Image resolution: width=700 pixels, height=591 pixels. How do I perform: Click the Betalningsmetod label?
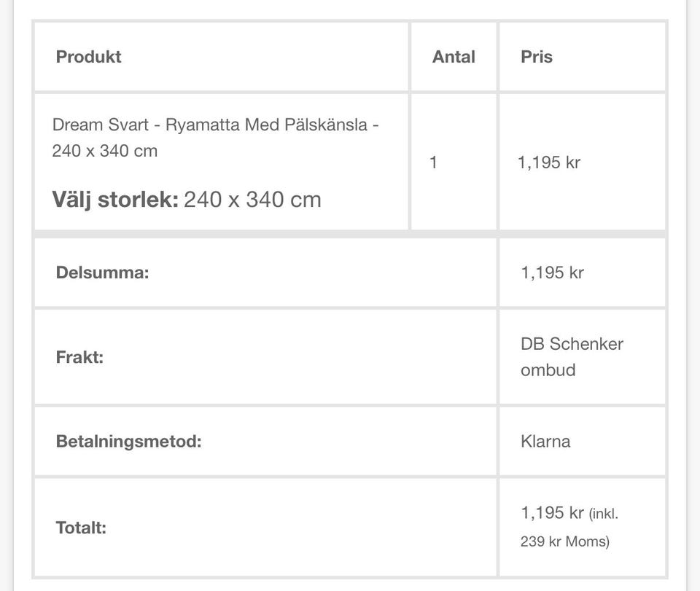tap(128, 441)
